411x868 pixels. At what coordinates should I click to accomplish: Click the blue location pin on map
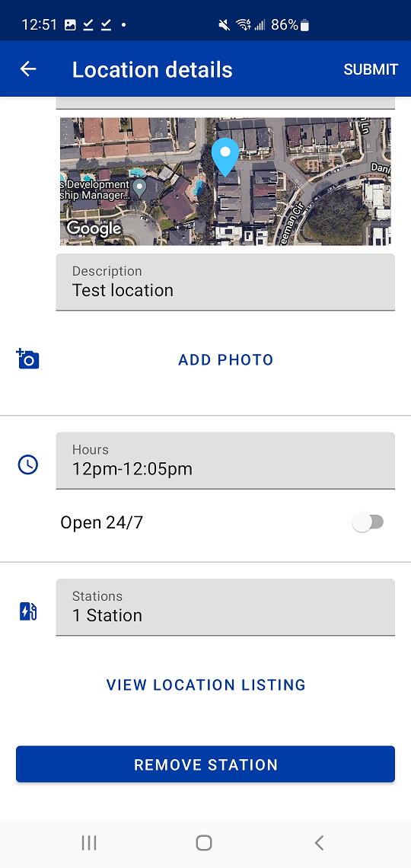[x=225, y=157]
